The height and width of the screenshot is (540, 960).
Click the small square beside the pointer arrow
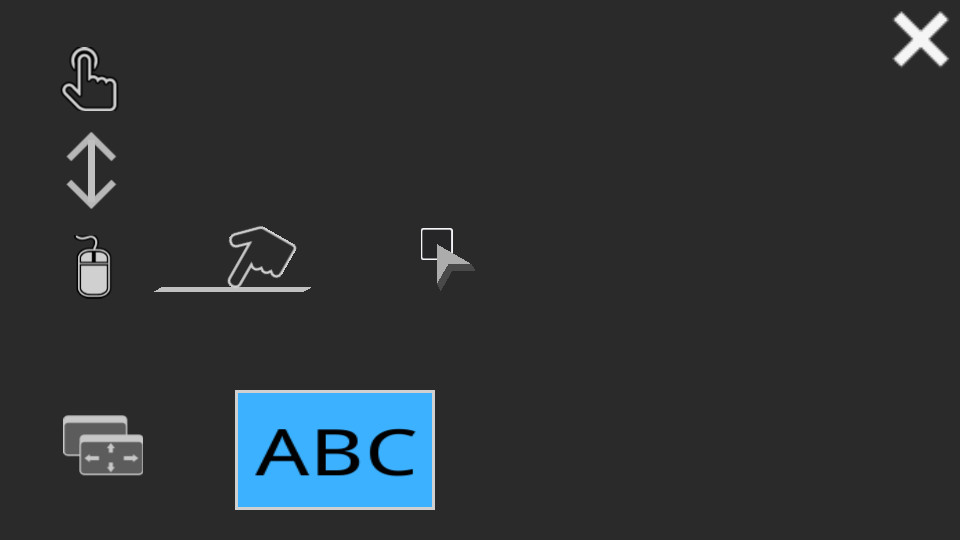click(x=436, y=243)
